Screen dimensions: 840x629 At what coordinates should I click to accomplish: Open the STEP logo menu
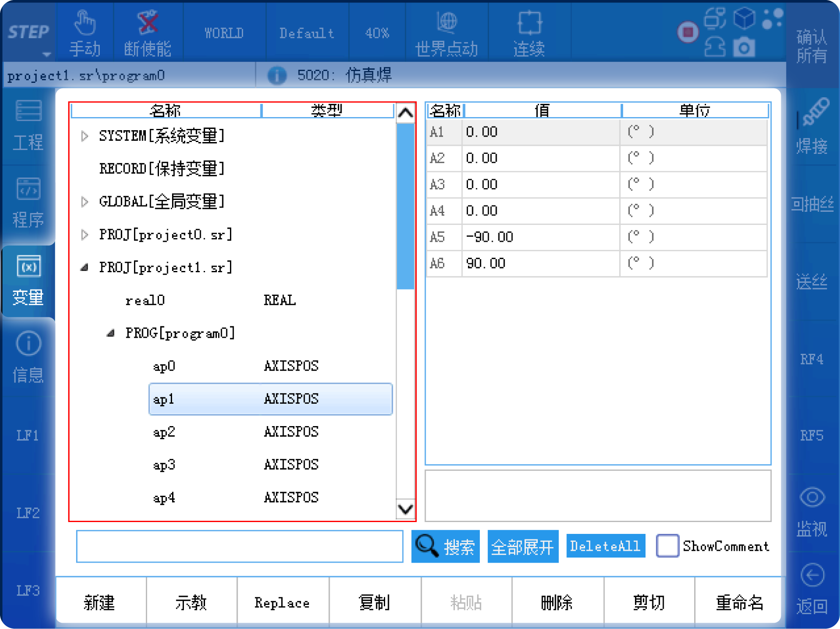click(29, 33)
